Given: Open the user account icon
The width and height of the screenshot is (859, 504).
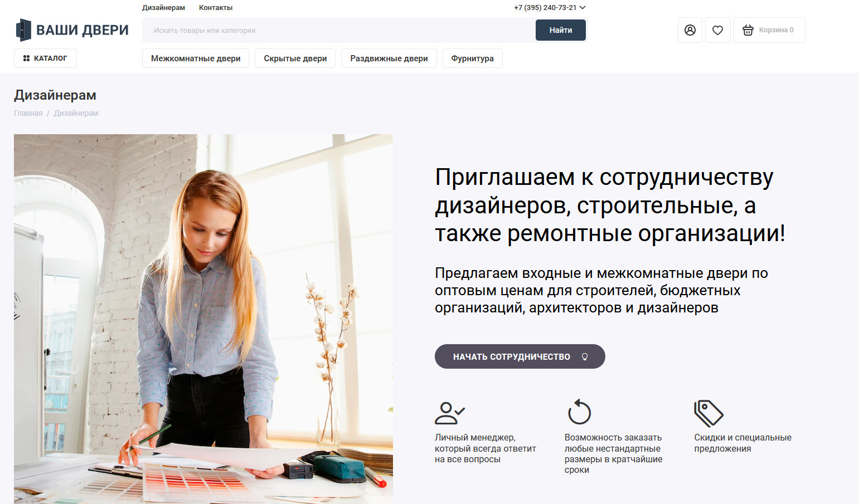Looking at the screenshot, I should [x=690, y=30].
